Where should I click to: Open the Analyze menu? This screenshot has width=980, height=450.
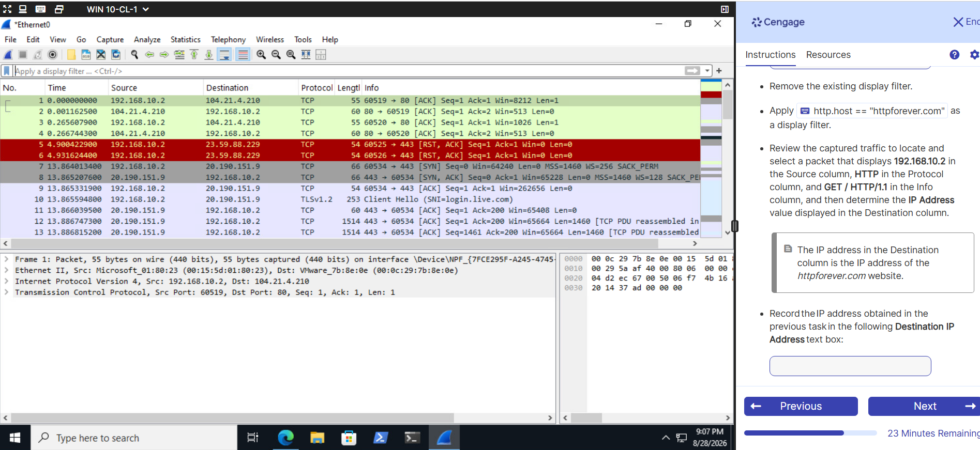click(x=147, y=40)
